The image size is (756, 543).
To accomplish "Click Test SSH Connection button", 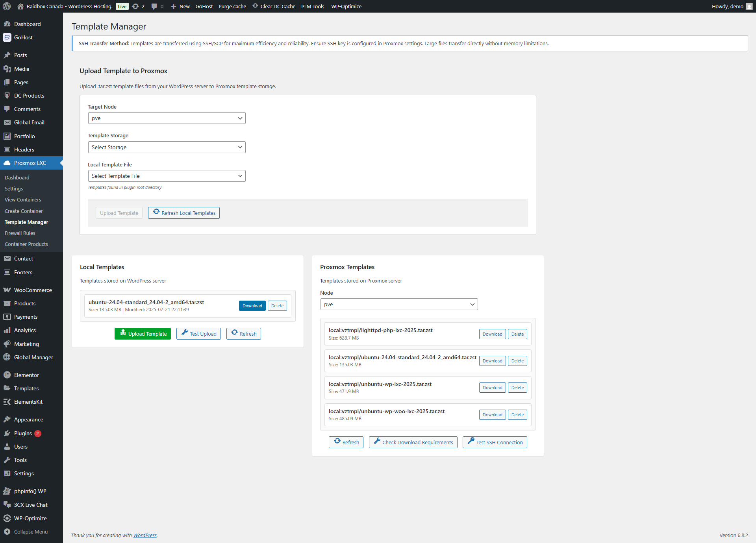I will 495,442.
